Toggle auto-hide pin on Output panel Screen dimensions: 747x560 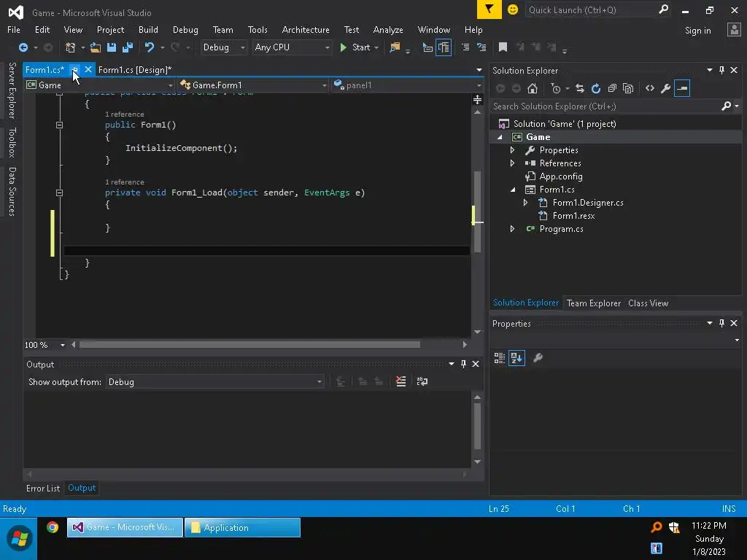click(x=463, y=364)
